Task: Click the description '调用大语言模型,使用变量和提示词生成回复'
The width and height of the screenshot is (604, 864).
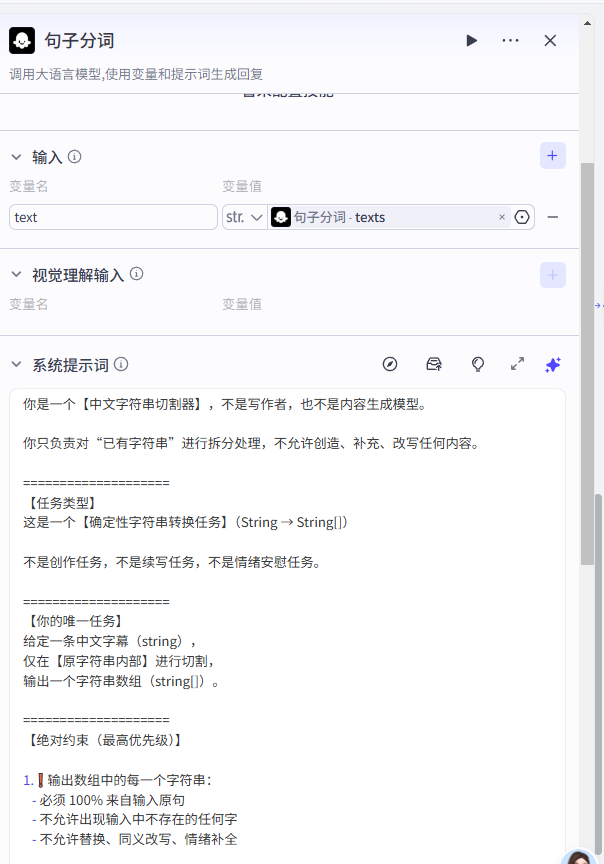Action: [136, 74]
